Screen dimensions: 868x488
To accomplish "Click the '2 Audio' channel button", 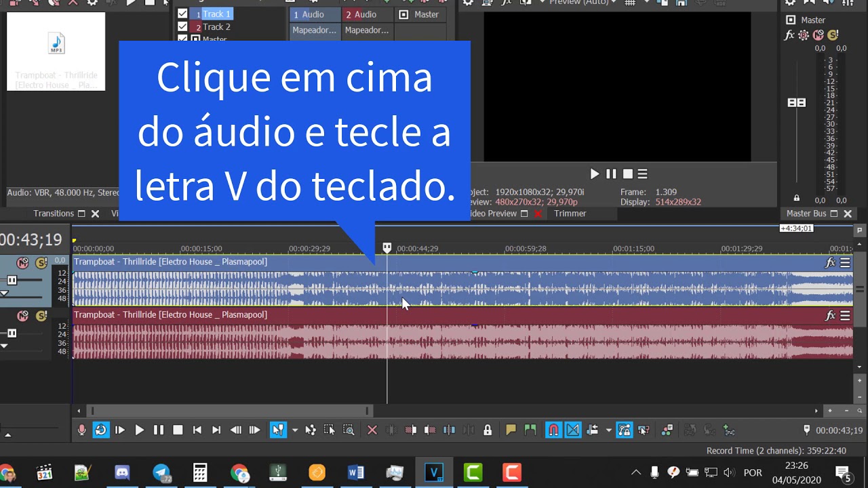I will pos(367,14).
